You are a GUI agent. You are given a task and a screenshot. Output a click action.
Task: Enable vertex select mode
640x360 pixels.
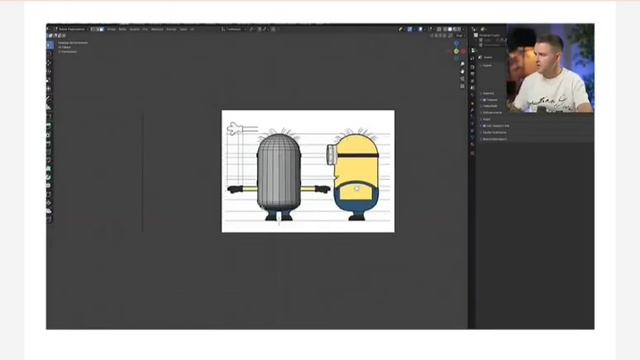93,29
